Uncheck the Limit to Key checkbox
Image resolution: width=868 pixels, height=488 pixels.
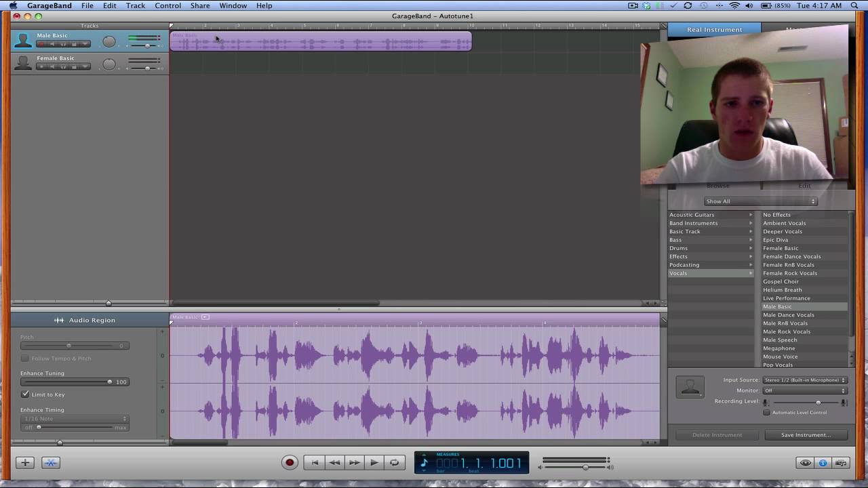tap(25, 394)
